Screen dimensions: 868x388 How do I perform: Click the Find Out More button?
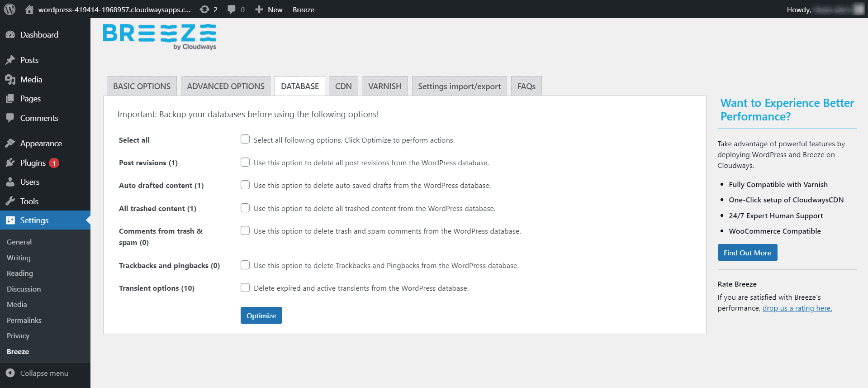click(747, 253)
